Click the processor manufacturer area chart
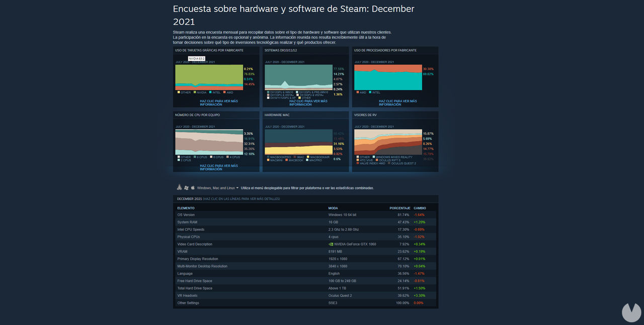Image resolution: width=644 pixels, height=325 pixels. [388, 77]
